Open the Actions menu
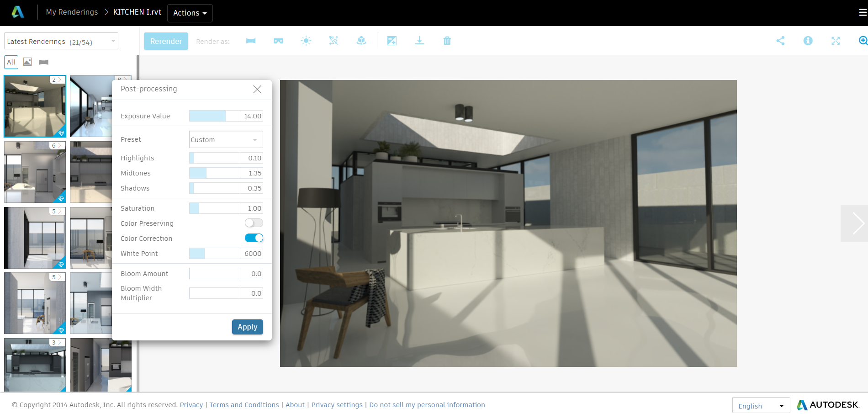Image resolution: width=868 pixels, height=414 pixels. [190, 13]
